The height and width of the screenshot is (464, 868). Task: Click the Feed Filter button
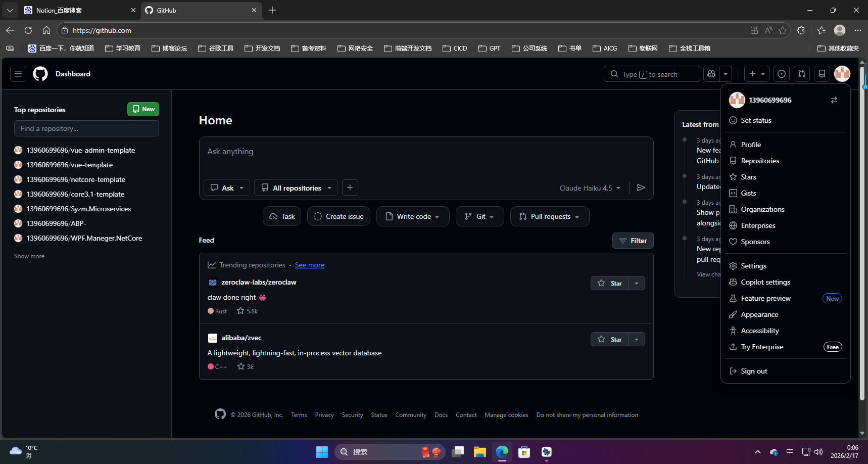point(633,241)
